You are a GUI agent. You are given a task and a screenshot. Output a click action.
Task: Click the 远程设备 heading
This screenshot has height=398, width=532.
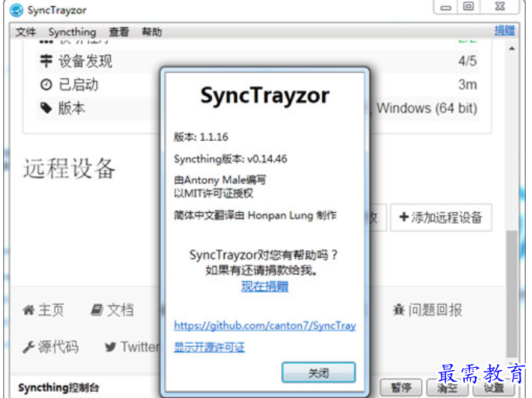tap(70, 168)
